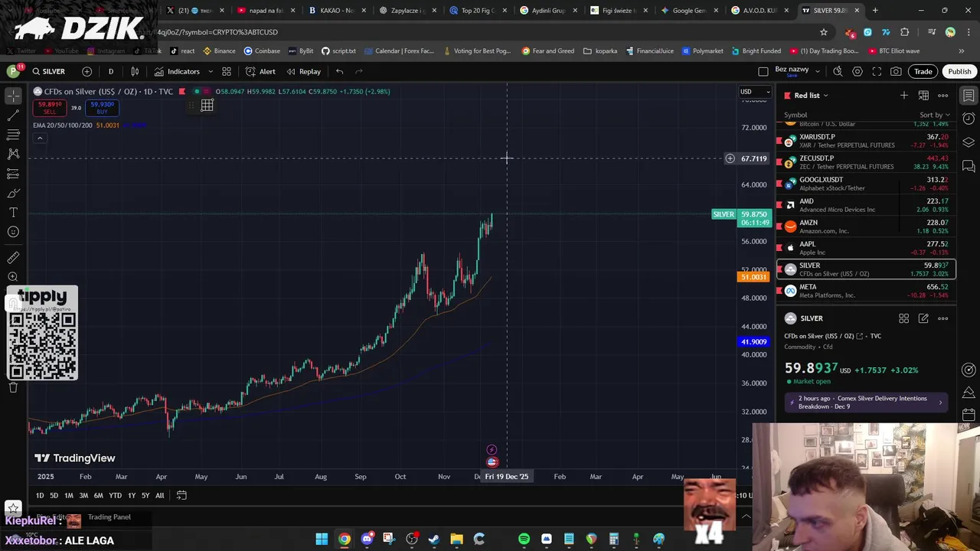The height and width of the screenshot is (551, 980).
Task: Expand the bottom panel chevron
Action: tap(746, 517)
